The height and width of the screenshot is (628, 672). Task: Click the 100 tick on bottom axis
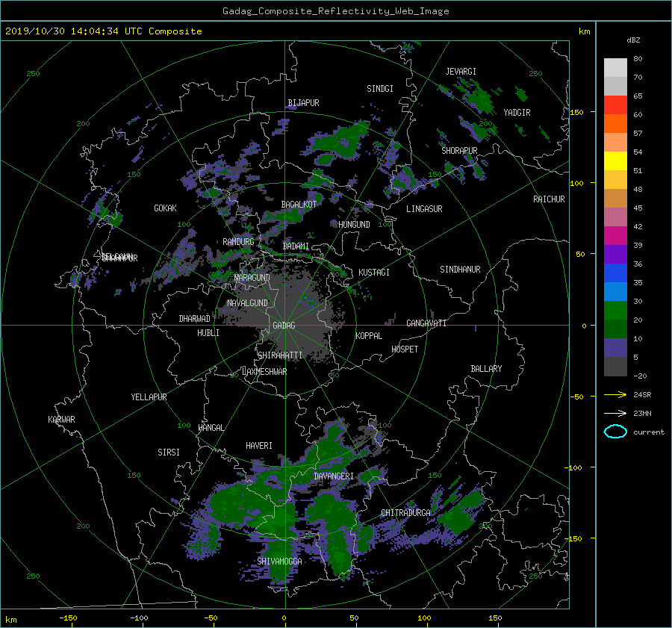click(x=424, y=618)
